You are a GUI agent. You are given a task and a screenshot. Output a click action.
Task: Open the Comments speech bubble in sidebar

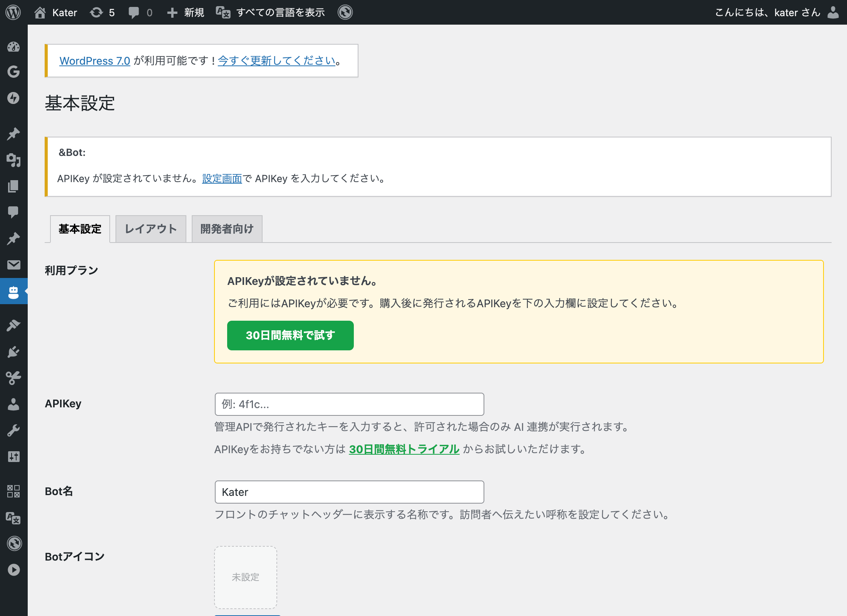coord(13,213)
